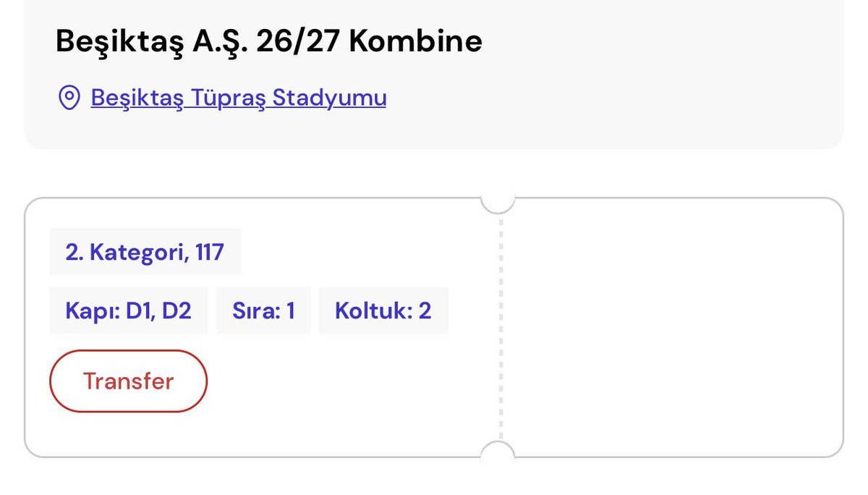The height and width of the screenshot is (495, 868).
Task: Click the word Kombine in the title
Action: click(415, 42)
